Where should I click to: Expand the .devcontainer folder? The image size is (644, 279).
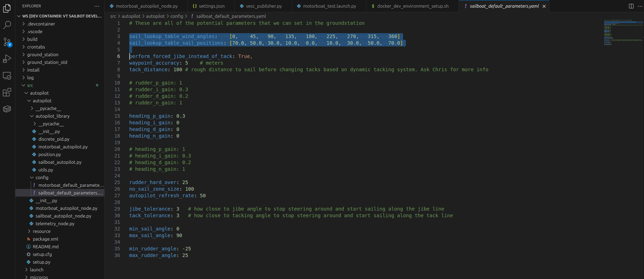(41, 24)
